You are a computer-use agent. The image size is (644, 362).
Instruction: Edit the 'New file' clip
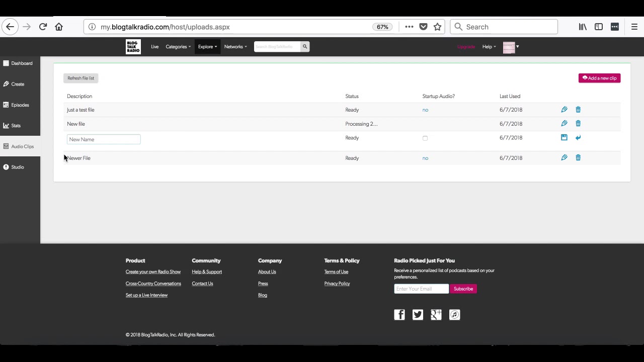564,124
